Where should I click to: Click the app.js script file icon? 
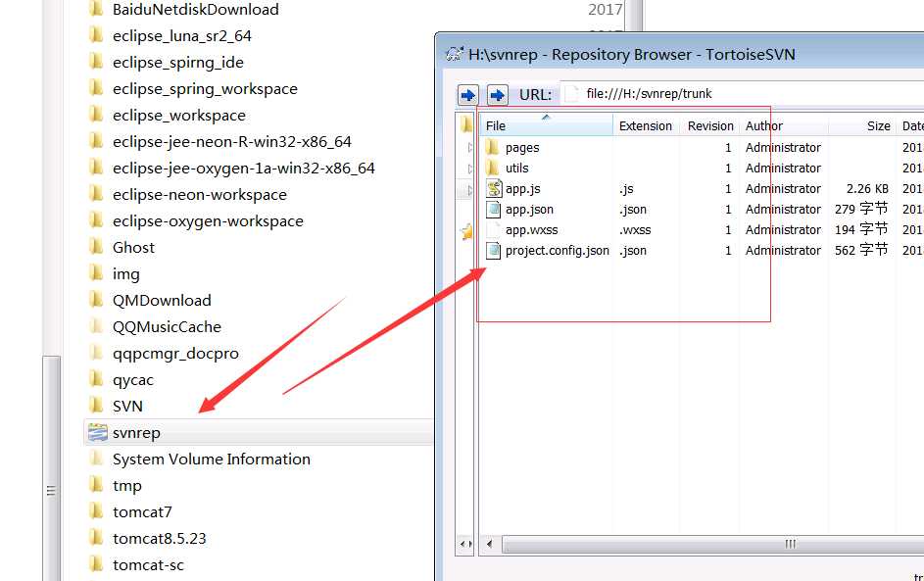(x=493, y=188)
